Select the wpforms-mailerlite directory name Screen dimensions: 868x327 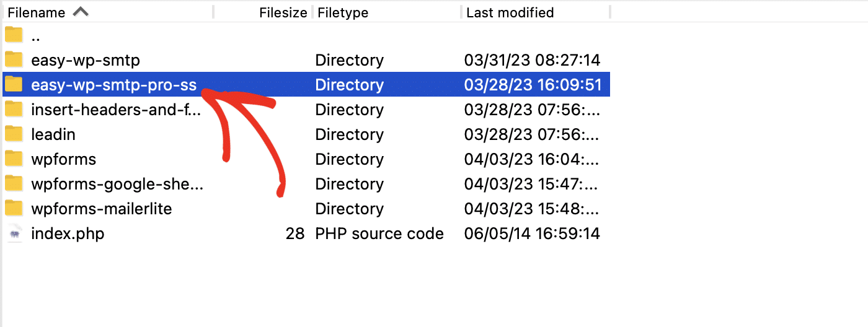[102, 209]
